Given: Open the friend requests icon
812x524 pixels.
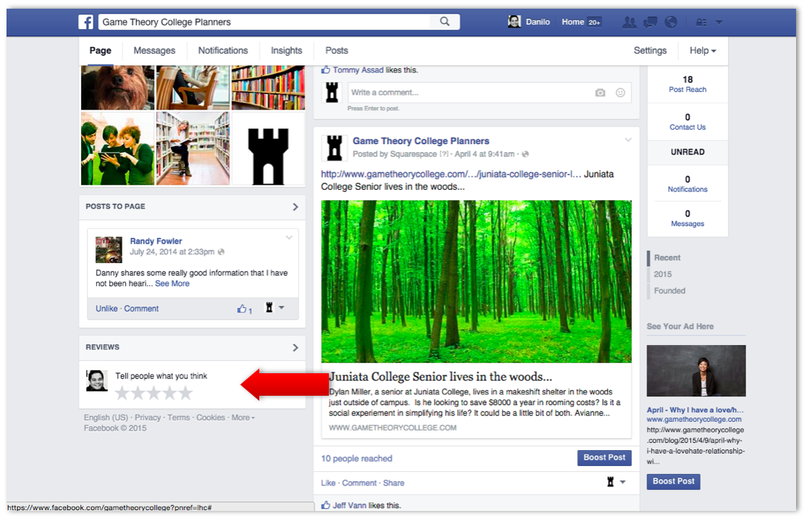Looking at the screenshot, I should point(629,22).
